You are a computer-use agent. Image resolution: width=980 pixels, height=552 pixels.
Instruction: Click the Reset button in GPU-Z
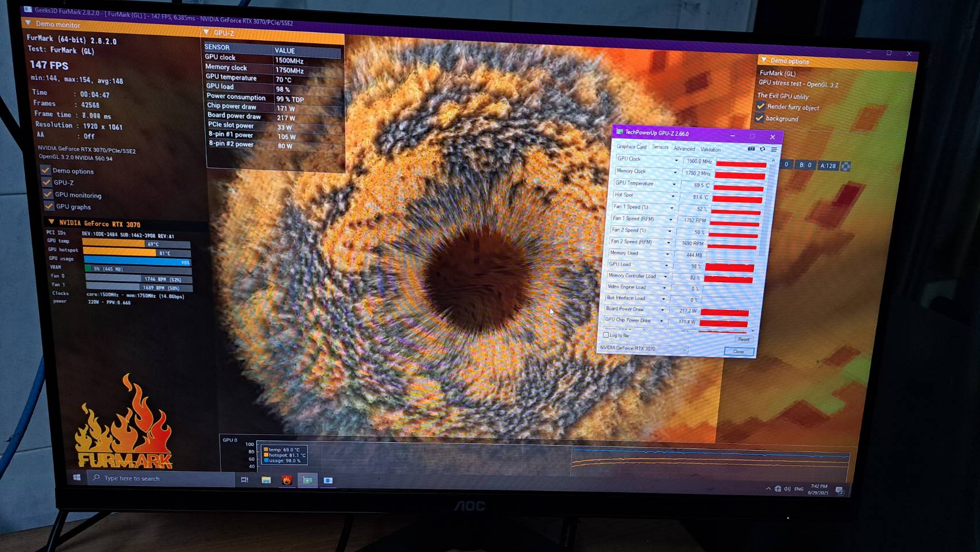pyautogui.click(x=743, y=339)
